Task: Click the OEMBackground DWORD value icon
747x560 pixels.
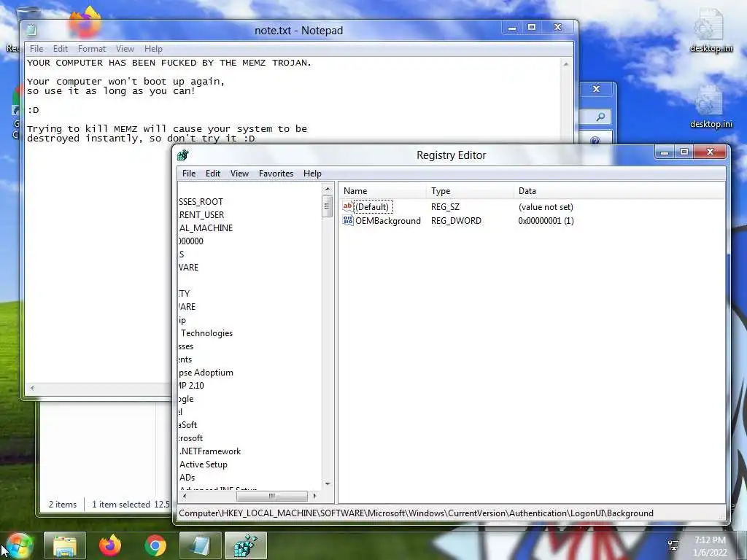Action: pos(348,220)
